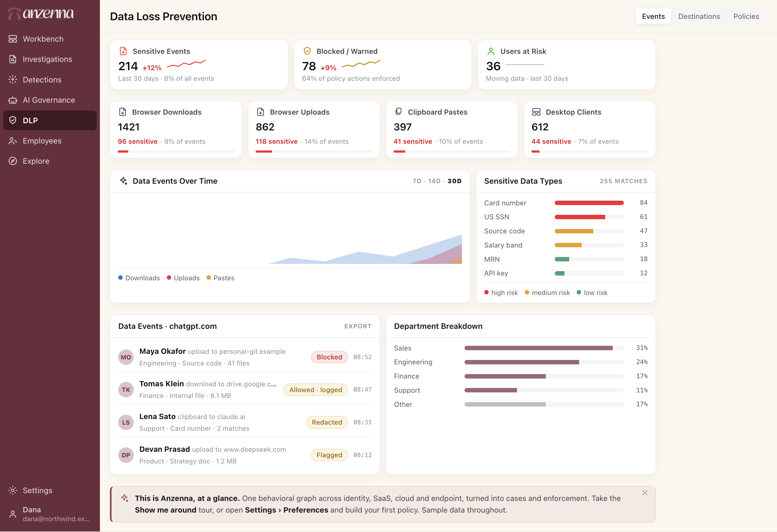Click the Show me around link
777x532 pixels.
coord(165,510)
